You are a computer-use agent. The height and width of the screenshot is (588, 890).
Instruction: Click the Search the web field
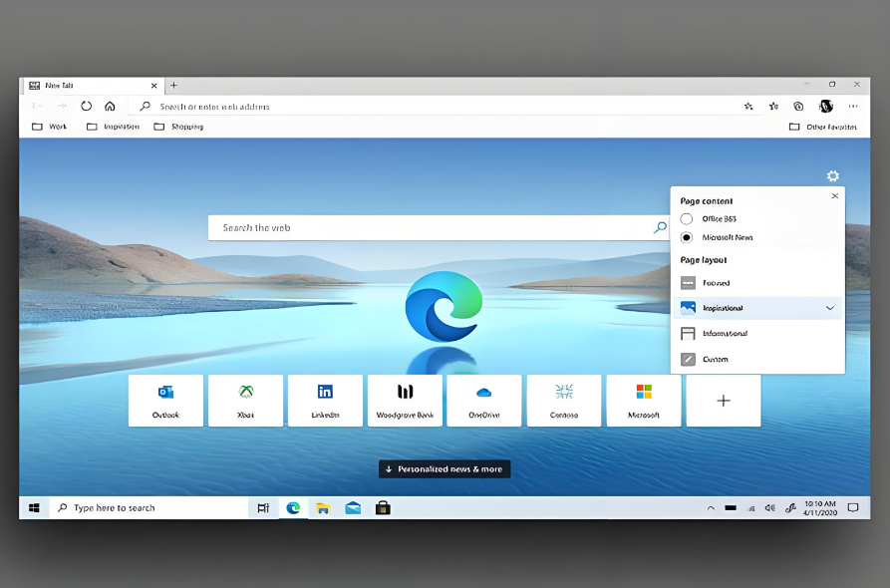[x=438, y=227]
